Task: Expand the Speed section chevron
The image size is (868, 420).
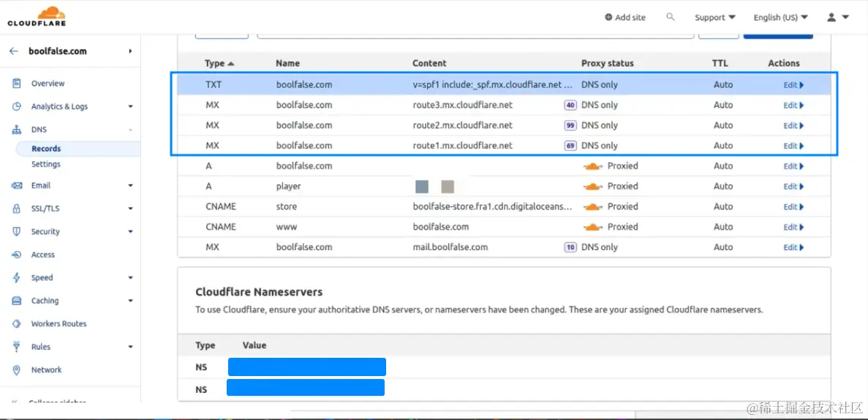Action: pyautogui.click(x=131, y=277)
